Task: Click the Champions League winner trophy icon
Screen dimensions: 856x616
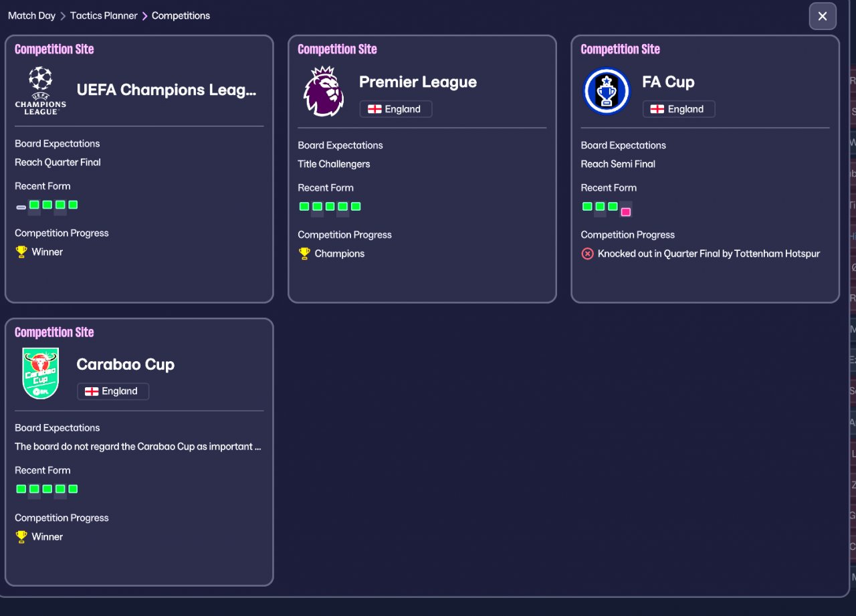Action: point(21,252)
